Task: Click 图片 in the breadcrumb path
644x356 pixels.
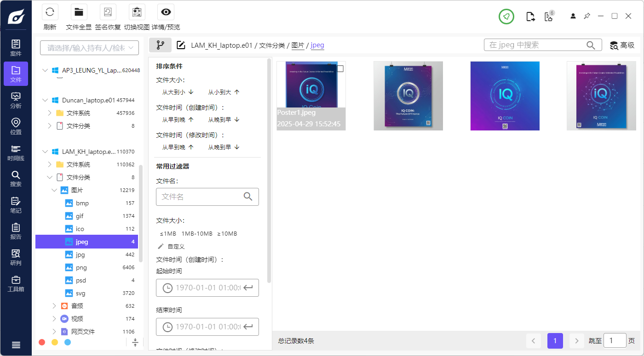Action: click(298, 45)
